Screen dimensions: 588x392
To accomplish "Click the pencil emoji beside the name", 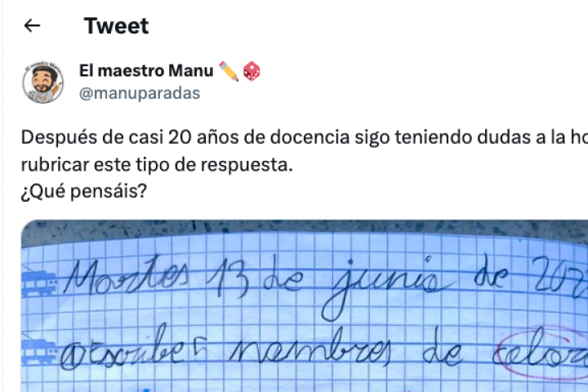I will pyautogui.click(x=229, y=71).
